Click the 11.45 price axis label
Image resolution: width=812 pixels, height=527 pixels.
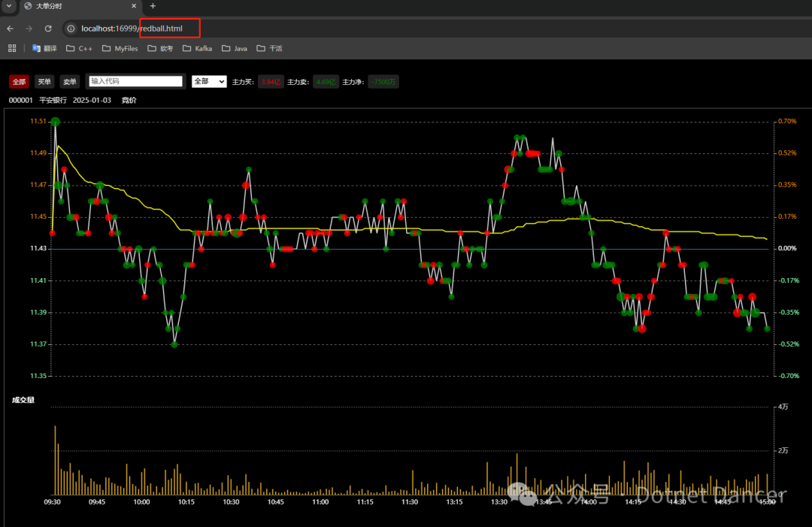tap(38, 217)
